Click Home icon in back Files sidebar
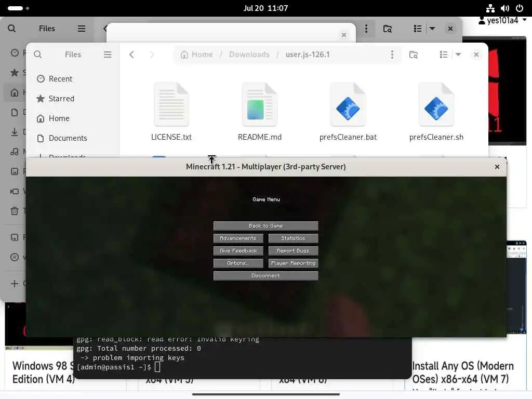The width and height of the screenshot is (532, 399). pyautogui.click(x=15, y=92)
